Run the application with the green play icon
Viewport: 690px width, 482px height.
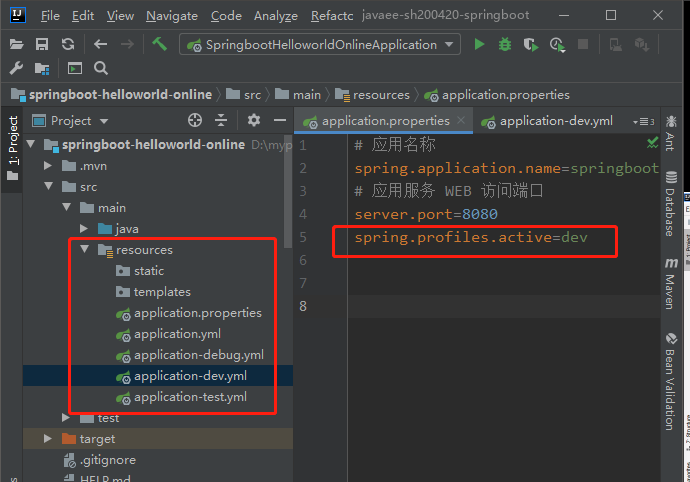tap(479, 44)
